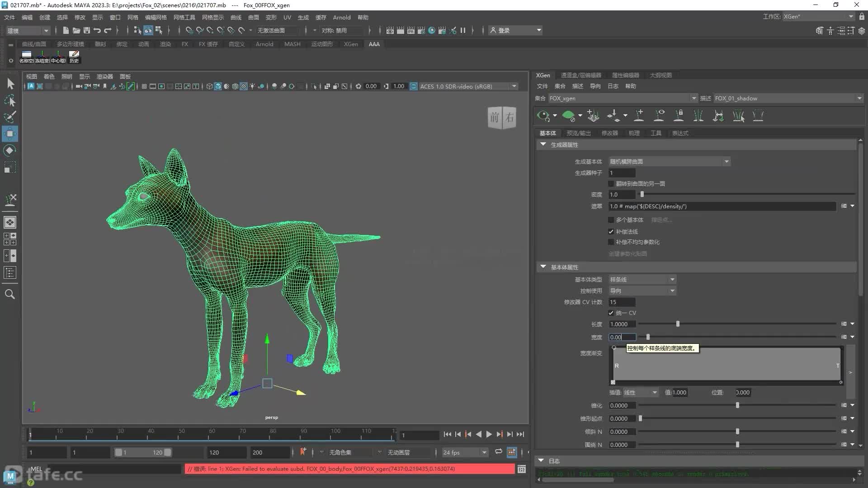This screenshot has width=868, height=488.
Task: Open the Arnold menu
Action: pyautogui.click(x=342, y=17)
